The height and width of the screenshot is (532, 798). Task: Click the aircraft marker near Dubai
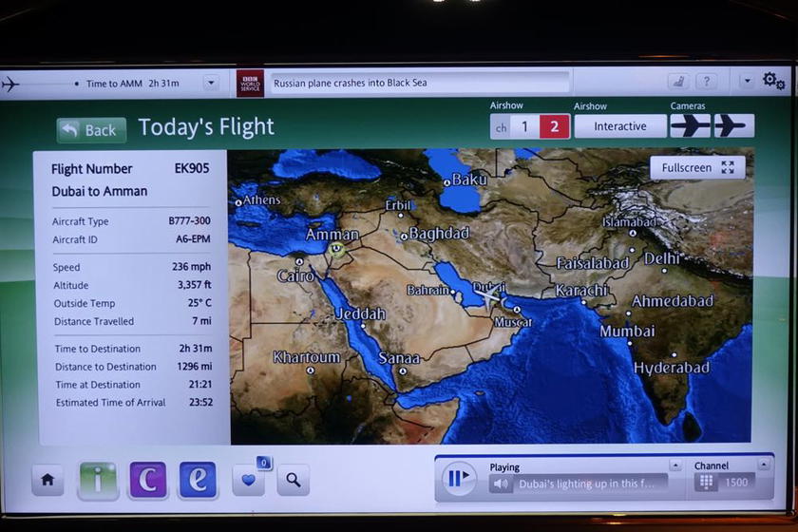pos(489,296)
